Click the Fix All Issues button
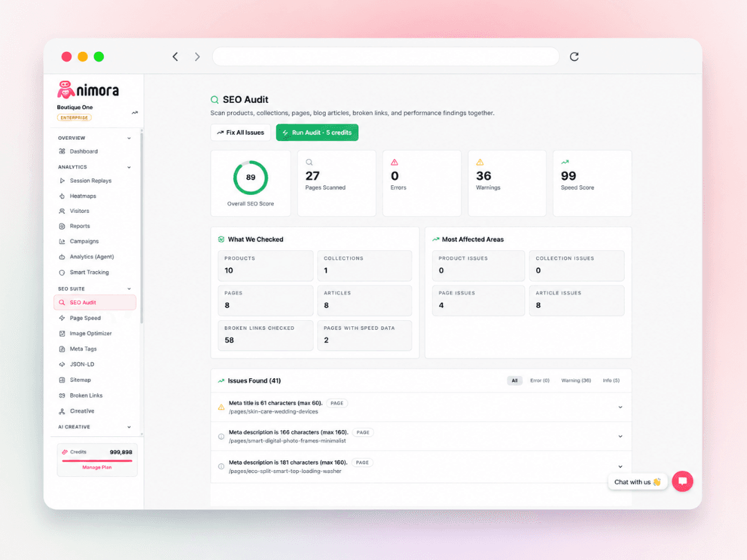This screenshot has height=560, width=747. click(241, 132)
